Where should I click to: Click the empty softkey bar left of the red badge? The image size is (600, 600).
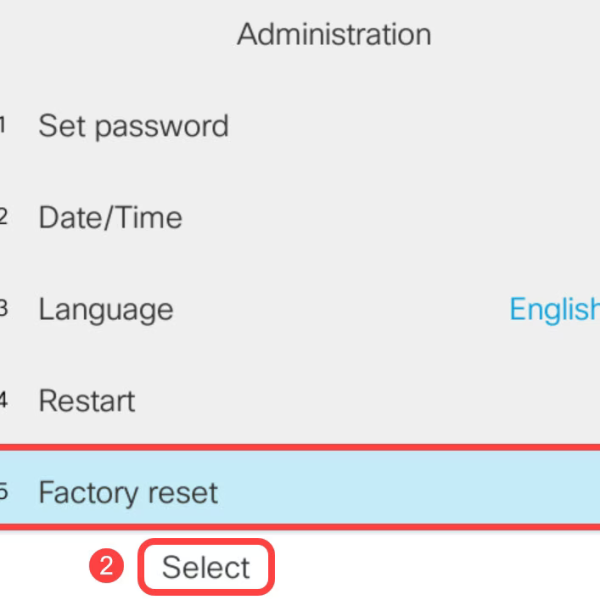42,568
